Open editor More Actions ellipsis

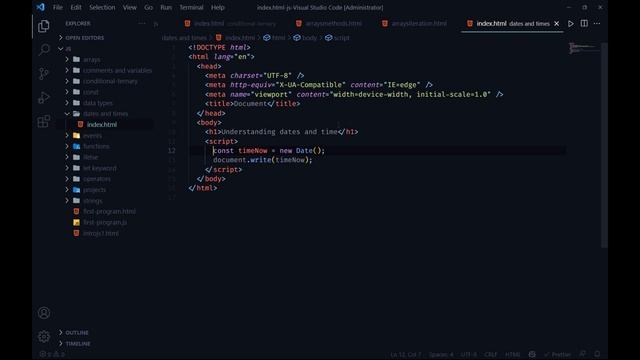[597, 24]
